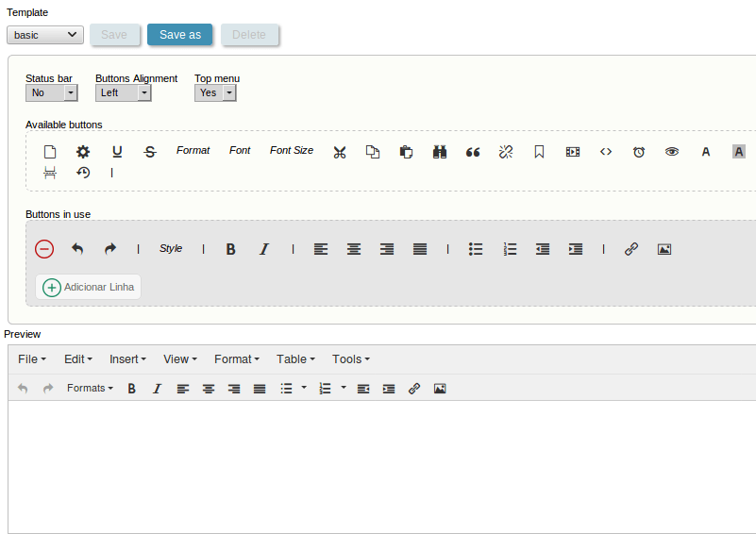Viewport: 756px width, 550px height.
Task: Select the Insert Link icon in Buttons in use
Action: (x=630, y=248)
